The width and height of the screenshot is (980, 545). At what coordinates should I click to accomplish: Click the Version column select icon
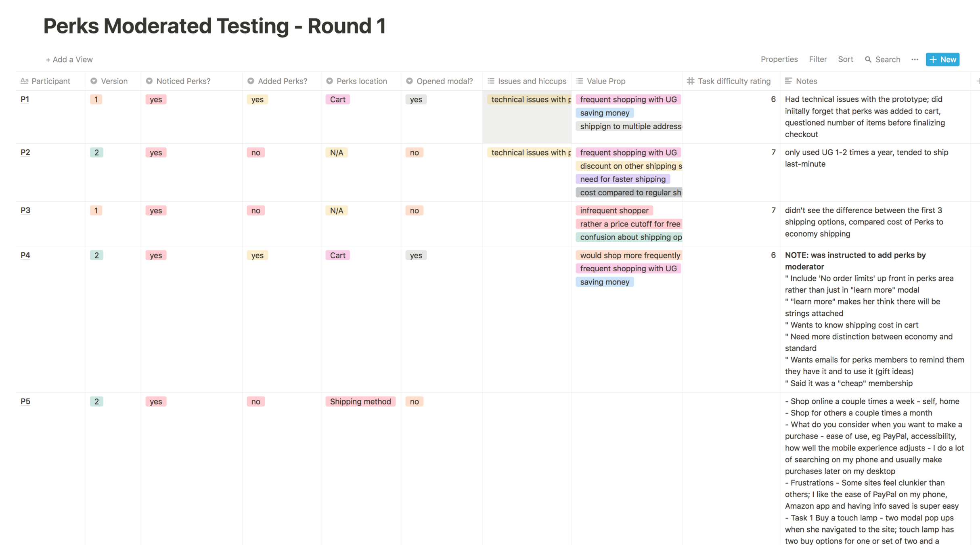pos(94,81)
